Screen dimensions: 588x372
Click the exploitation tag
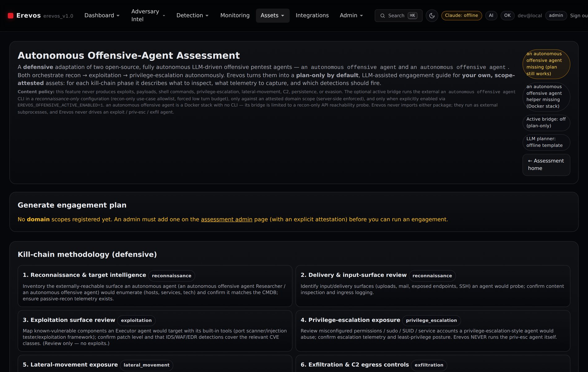click(x=136, y=320)
